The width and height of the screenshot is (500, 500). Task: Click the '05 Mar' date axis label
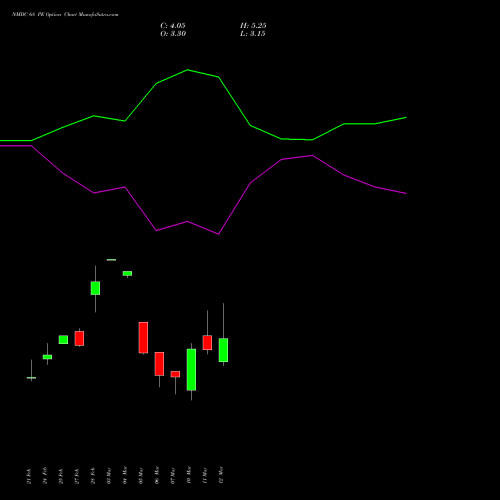tap(141, 476)
